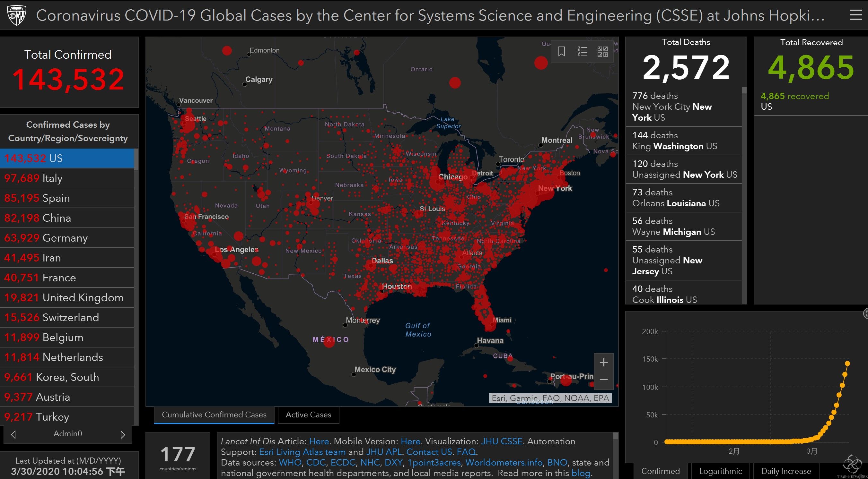868x479 pixels.
Task: Open the JHU CSSE link
Action: tap(501, 441)
